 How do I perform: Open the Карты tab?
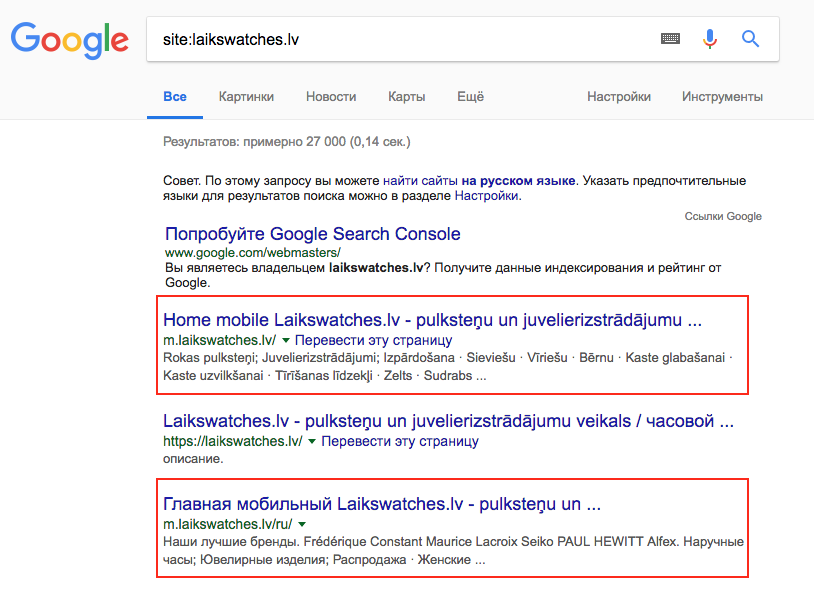tap(407, 97)
